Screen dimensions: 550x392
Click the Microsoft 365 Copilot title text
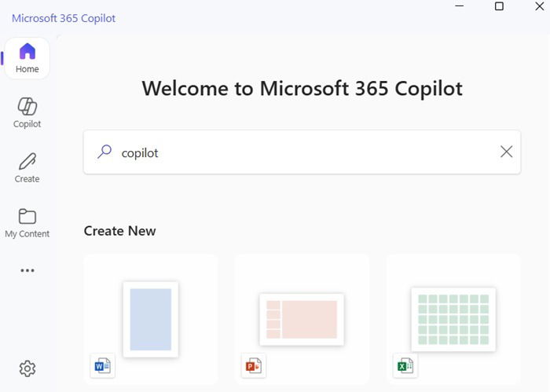64,18
